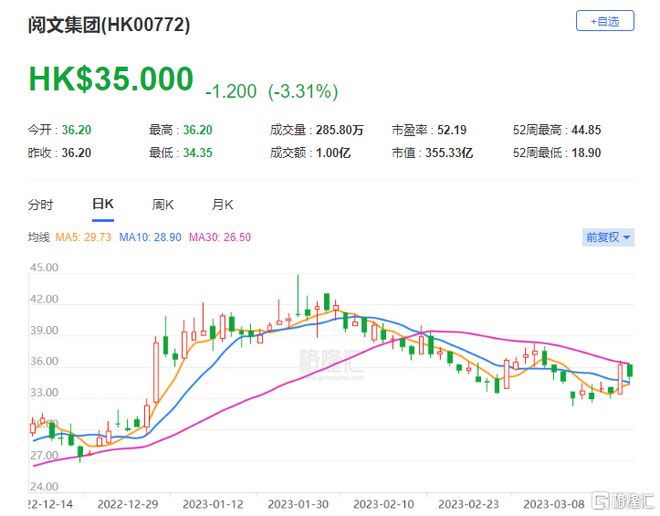Viewport: 660px width, 516px height.
Task: Switch to the 月K monthly chart tab
Action: pos(222,204)
